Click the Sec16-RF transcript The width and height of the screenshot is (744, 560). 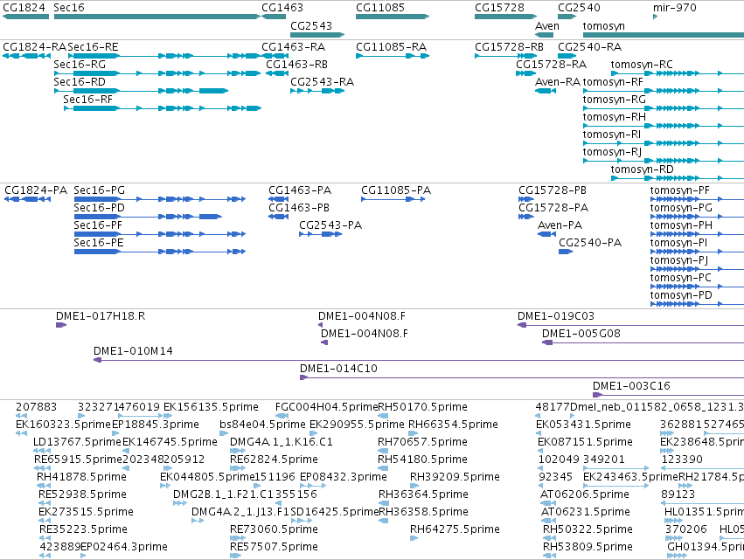163,108
